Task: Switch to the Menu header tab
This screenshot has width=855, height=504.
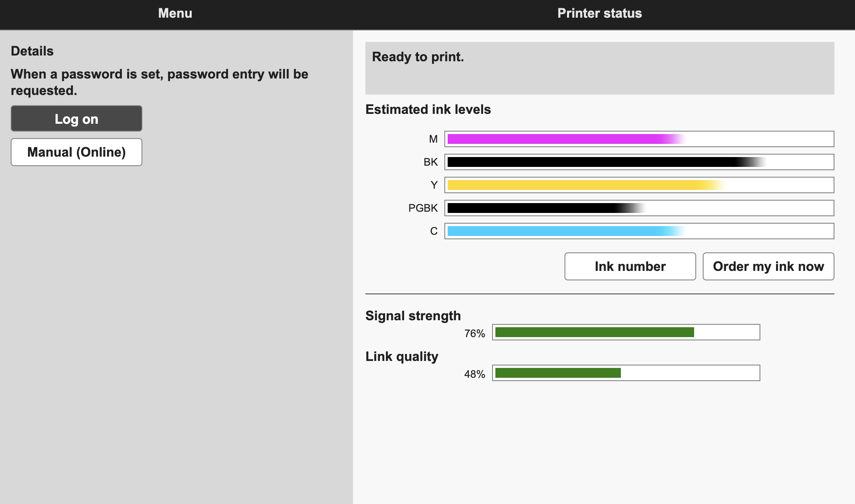Action: [175, 14]
